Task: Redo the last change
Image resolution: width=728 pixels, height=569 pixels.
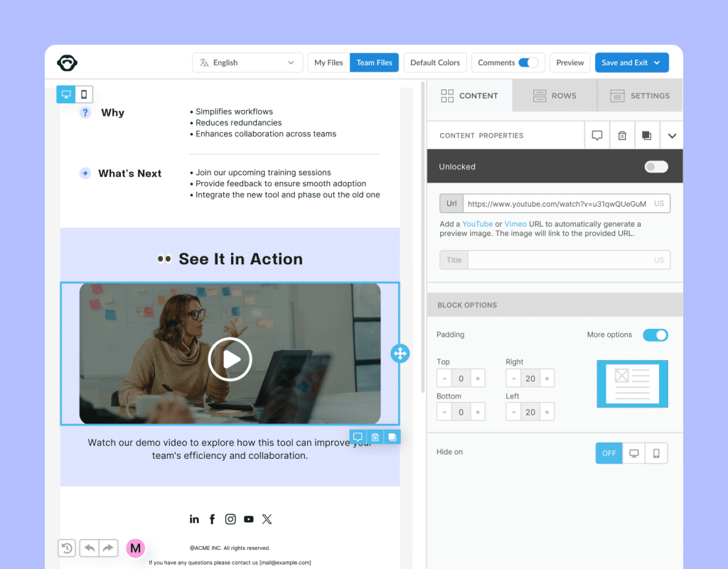Action: click(109, 548)
